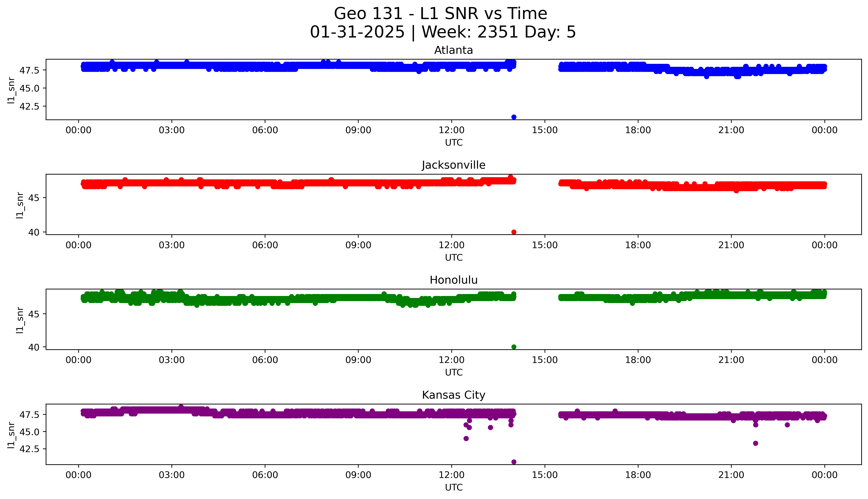
Task: Click the UTC axis label under Kansas City plot
Action: (x=454, y=487)
